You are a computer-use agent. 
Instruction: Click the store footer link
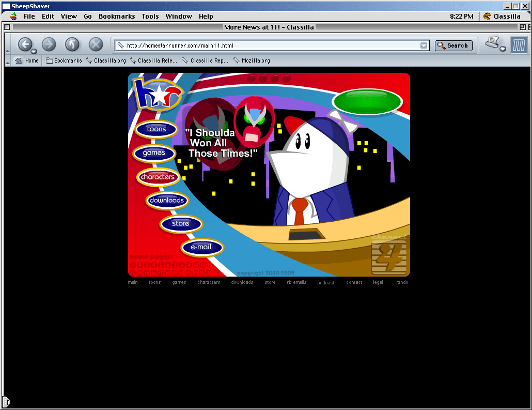click(x=270, y=282)
